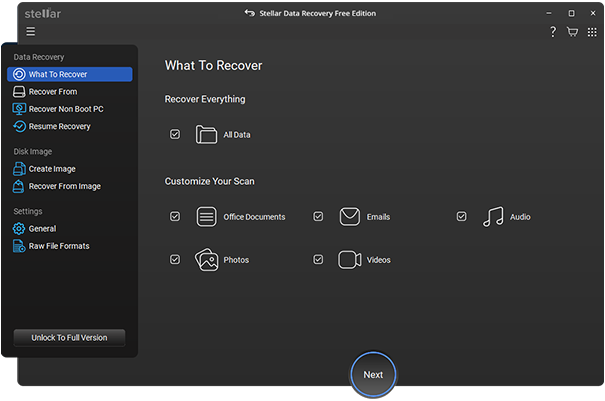Select Create Image menu item
Screen dimensions: 605x401
coord(69,169)
